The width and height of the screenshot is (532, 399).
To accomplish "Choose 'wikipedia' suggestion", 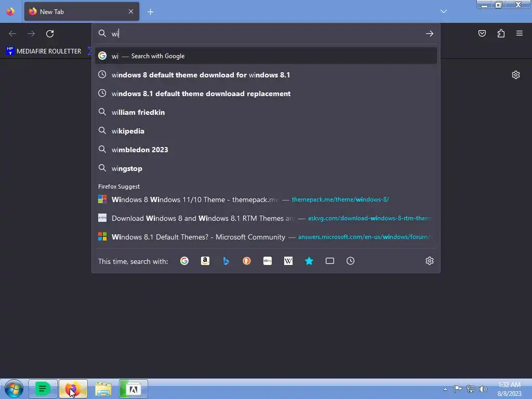I will click(x=266, y=131).
